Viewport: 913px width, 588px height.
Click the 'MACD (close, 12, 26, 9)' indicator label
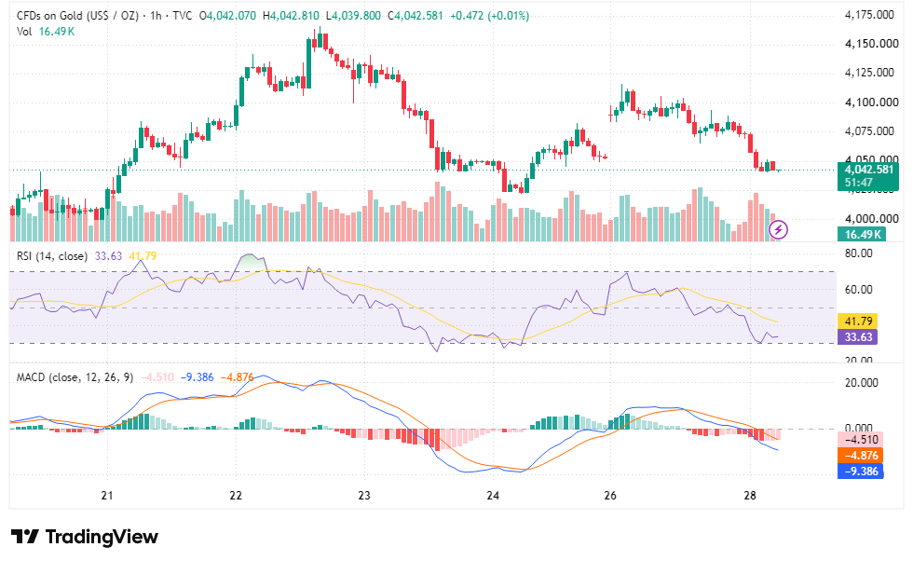[75, 377]
